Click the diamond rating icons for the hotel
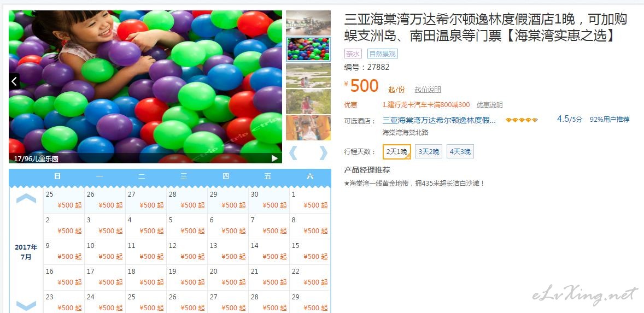Screen dimensions: 644x313 coord(522,120)
